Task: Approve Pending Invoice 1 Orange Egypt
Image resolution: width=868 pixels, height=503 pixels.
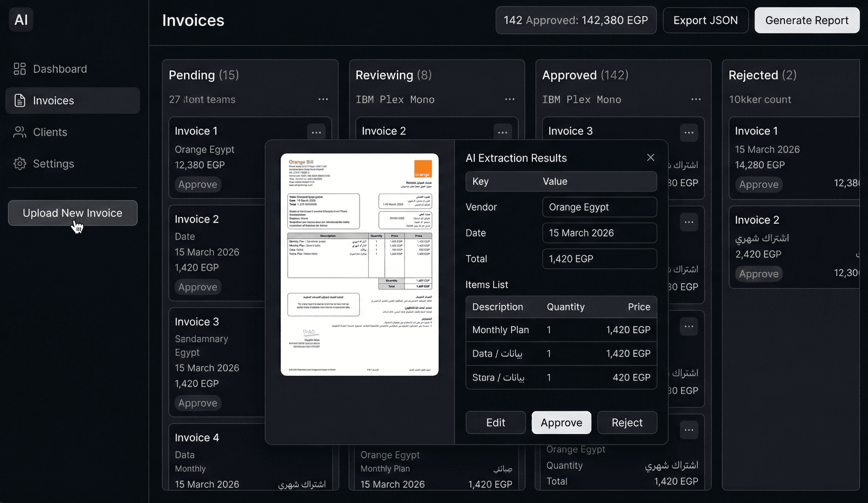Action: click(x=198, y=184)
